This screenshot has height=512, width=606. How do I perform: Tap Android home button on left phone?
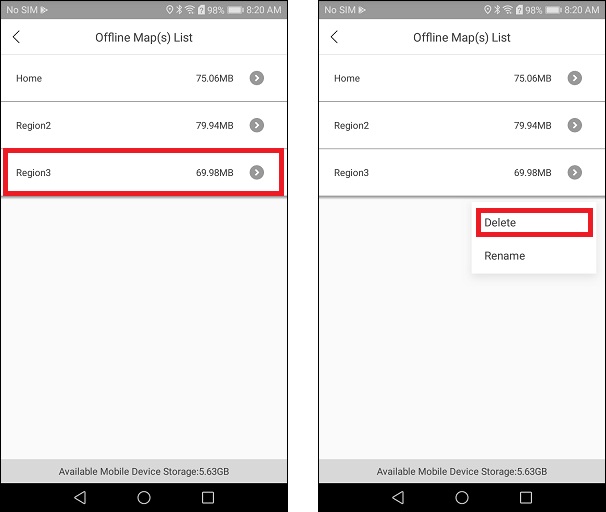(144, 497)
